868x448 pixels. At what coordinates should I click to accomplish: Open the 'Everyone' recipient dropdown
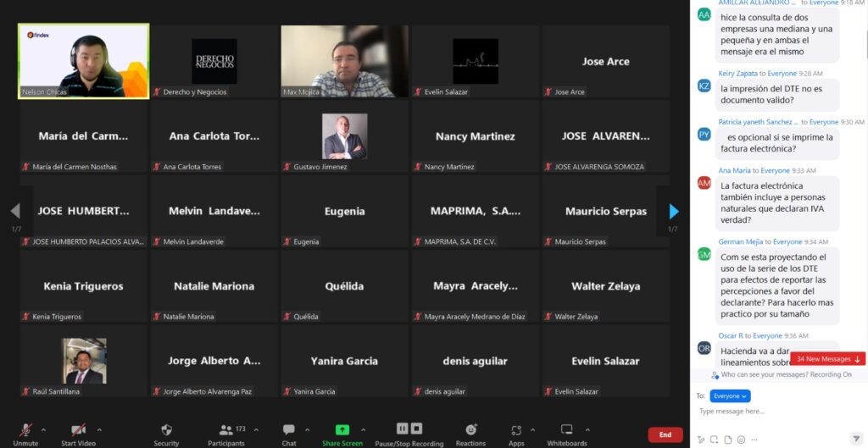point(730,395)
